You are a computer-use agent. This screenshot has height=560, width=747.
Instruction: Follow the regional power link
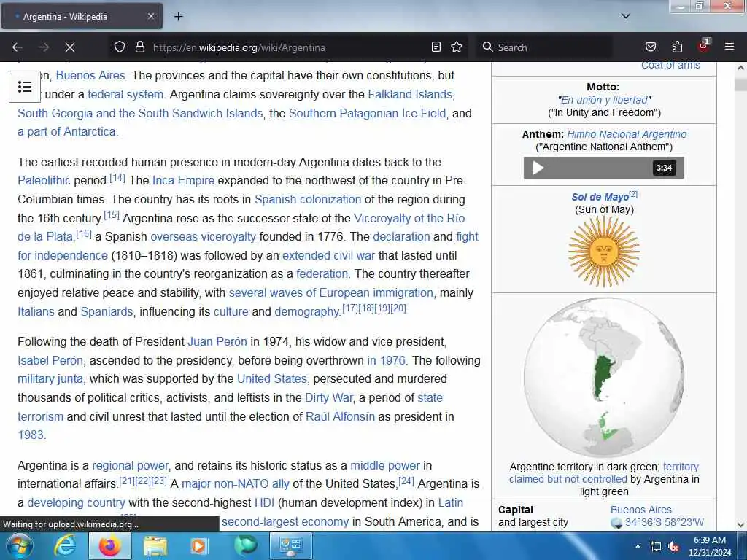pyautogui.click(x=130, y=465)
